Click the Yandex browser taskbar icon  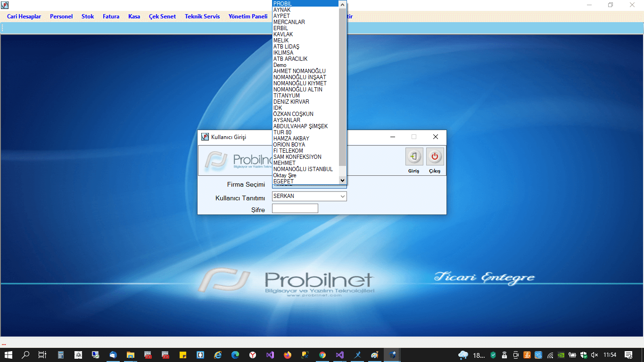(x=253, y=355)
